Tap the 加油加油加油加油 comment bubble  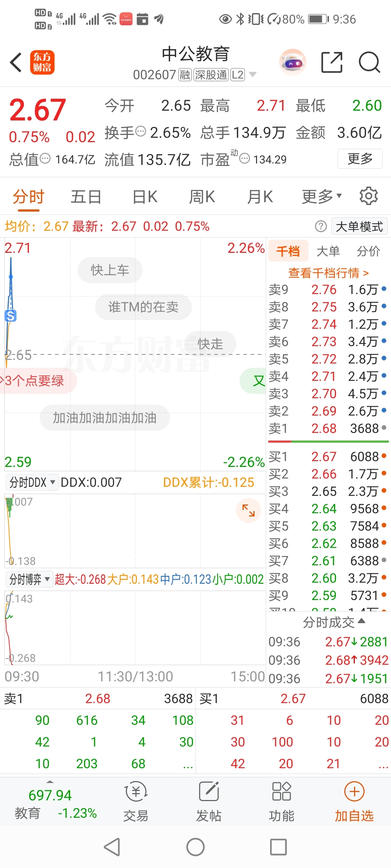click(105, 417)
